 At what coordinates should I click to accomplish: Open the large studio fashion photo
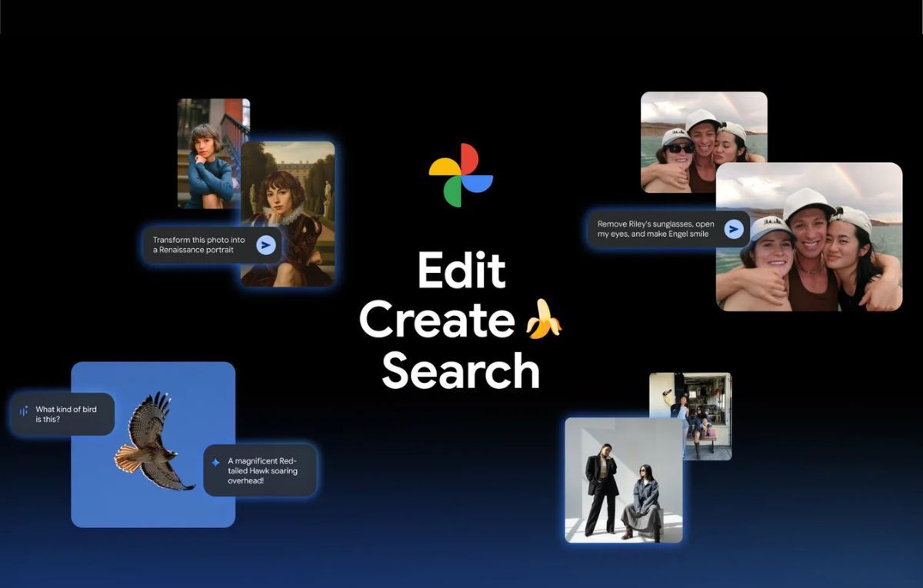click(623, 480)
